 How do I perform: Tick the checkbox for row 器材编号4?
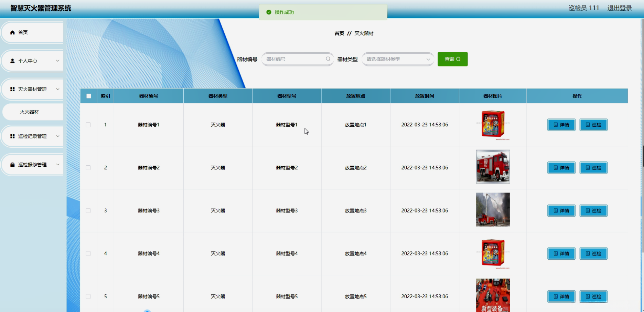[88, 253]
